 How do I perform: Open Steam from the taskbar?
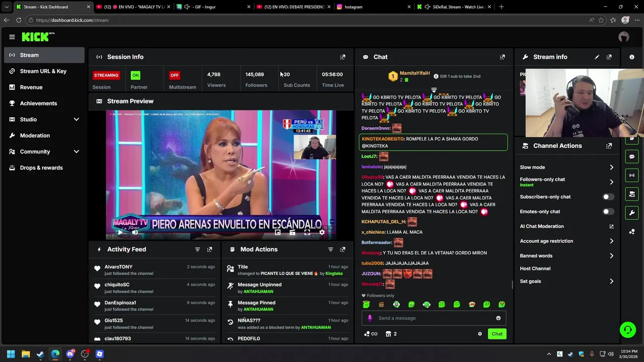click(x=40, y=354)
